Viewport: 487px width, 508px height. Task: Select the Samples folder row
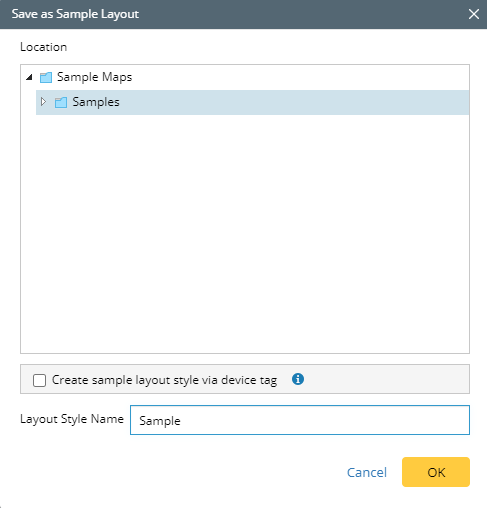point(252,102)
